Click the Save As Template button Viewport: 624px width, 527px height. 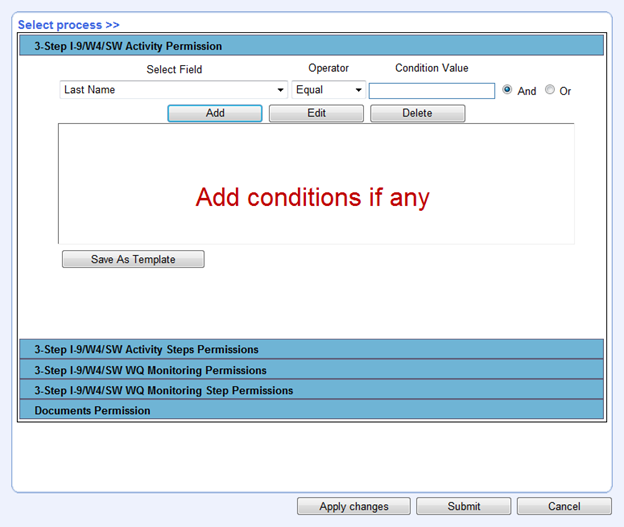(133, 259)
